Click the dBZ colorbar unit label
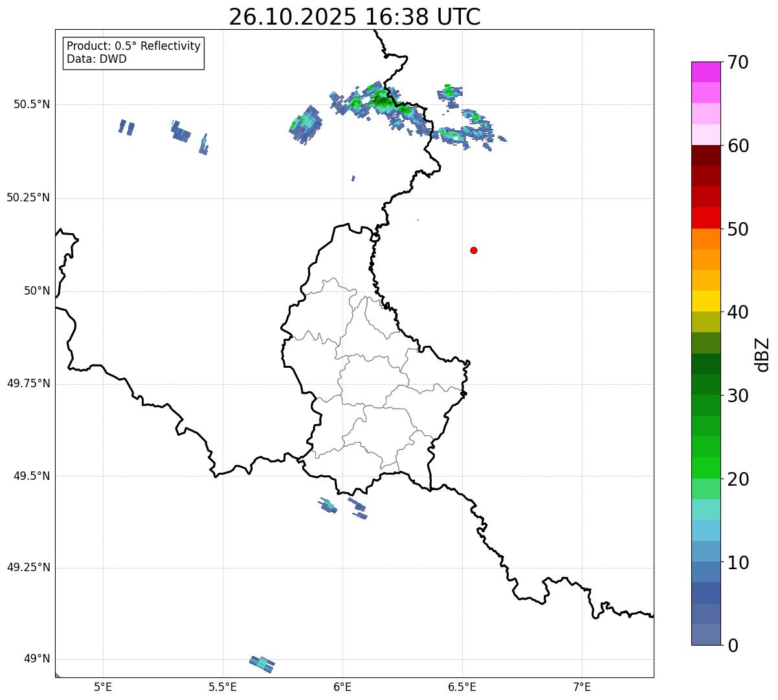Viewport: 778px width, 700px height. pyautogui.click(x=762, y=354)
